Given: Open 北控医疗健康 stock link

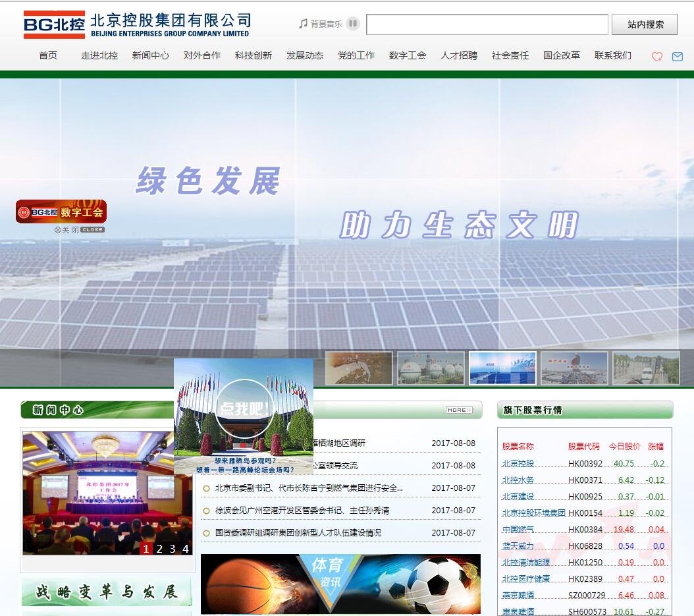Looking at the screenshot, I should 526,579.
